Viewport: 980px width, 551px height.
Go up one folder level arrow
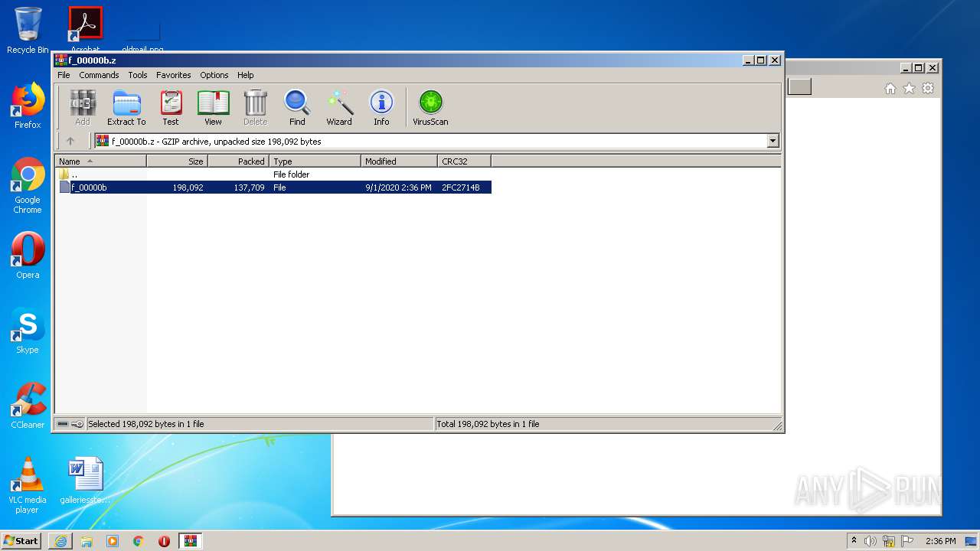[70, 141]
